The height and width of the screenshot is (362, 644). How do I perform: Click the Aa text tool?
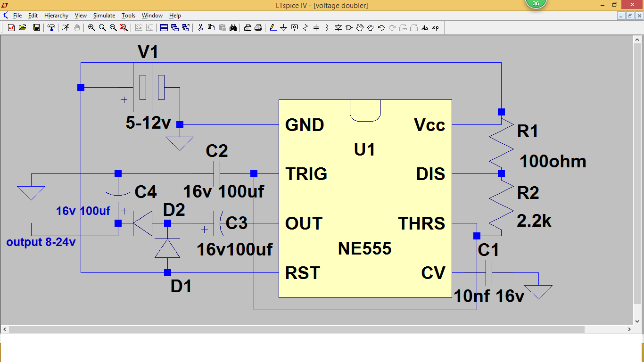(x=425, y=28)
